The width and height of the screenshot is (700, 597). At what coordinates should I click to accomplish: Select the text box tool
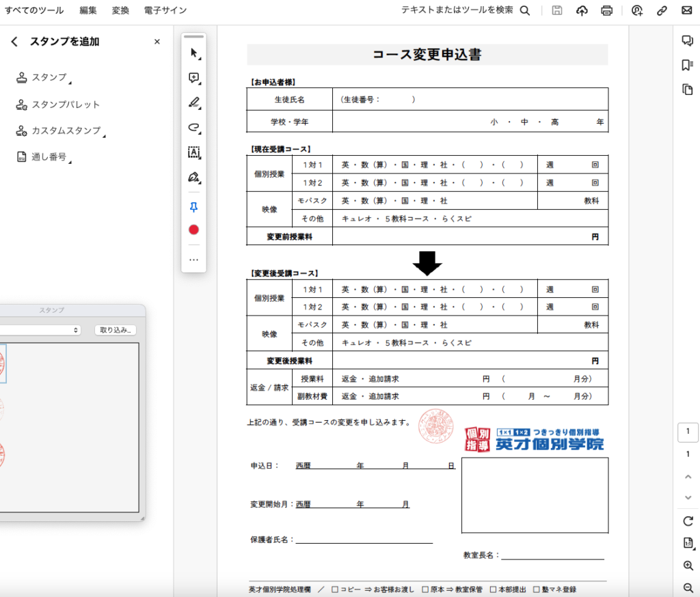pyautogui.click(x=193, y=152)
